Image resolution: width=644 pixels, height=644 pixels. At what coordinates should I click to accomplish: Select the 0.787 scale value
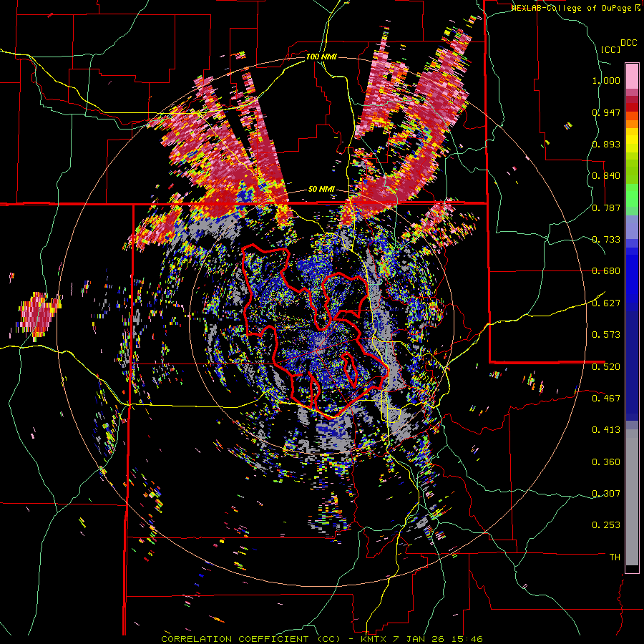coord(606,208)
